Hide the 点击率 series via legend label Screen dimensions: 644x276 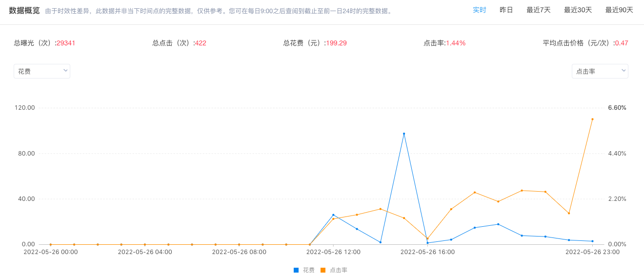tap(339, 270)
